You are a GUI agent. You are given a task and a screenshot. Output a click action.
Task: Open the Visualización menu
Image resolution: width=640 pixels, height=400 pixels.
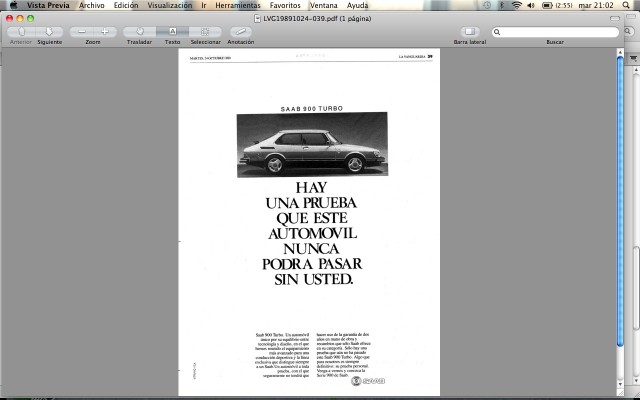point(169,5)
